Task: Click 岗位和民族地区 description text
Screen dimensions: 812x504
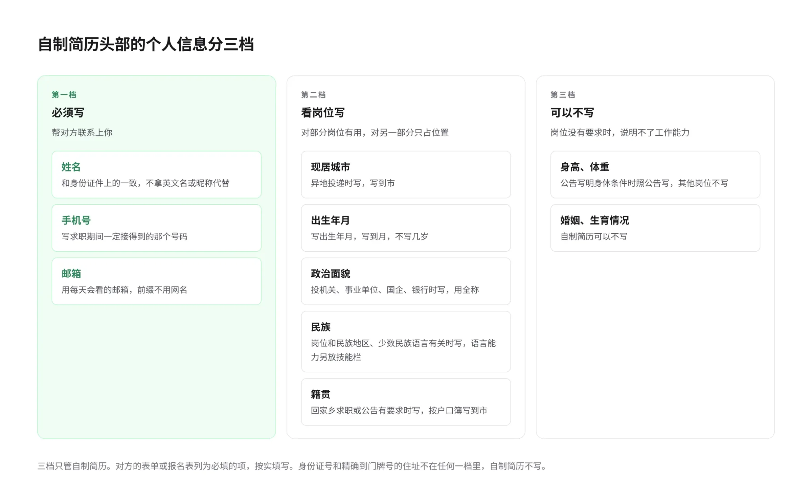Action: tap(403, 350)
